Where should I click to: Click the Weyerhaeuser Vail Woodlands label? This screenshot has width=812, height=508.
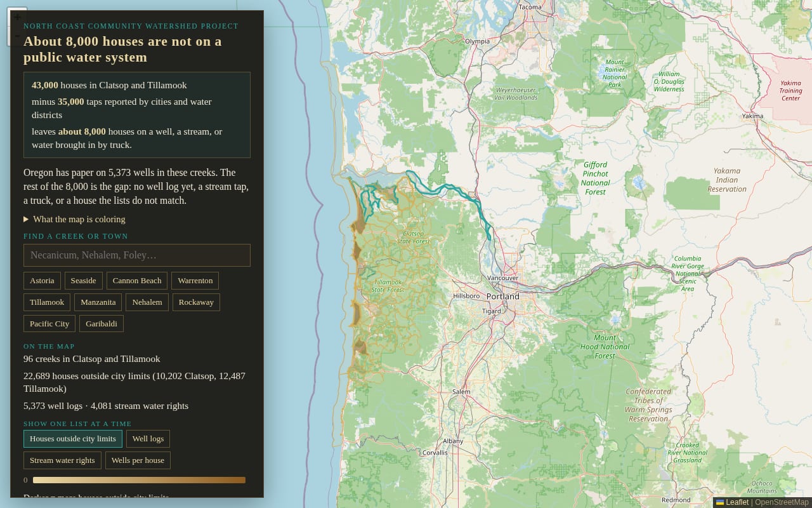click(x=516, y=94)
